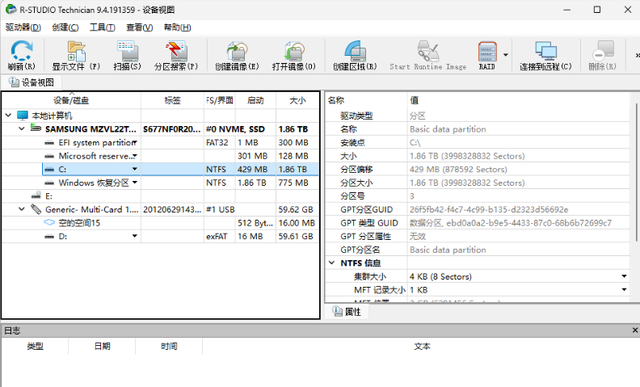Switch to the Device View (设备视图) tab
The image size is (640, 387).
(x=32, y=82)
